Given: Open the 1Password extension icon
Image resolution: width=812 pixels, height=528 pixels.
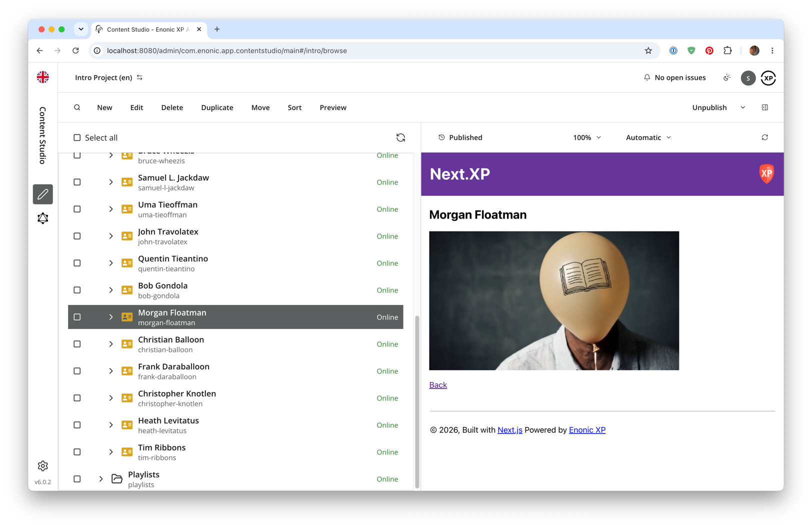Looking at the screenshot, I should click(x=673, y=50).
